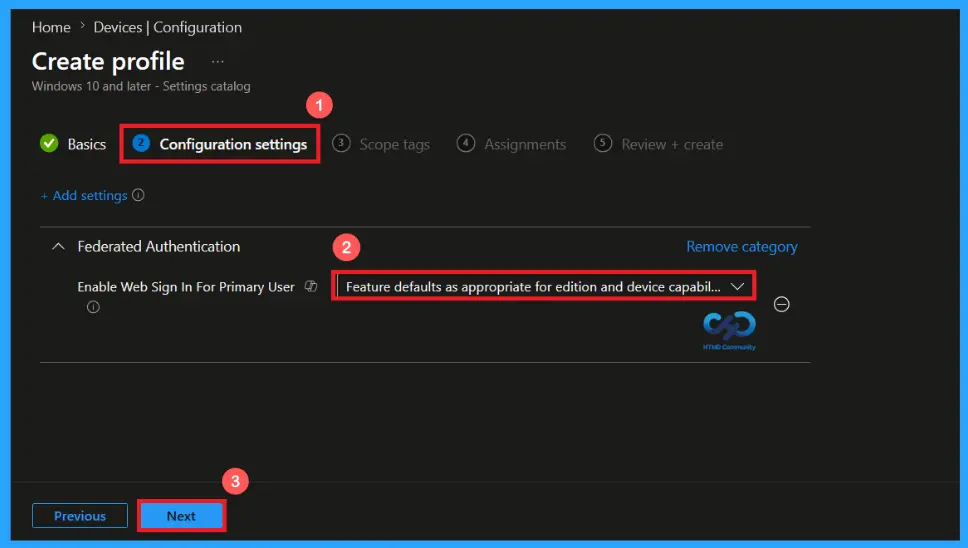Go to the Basics step
The width and height of the screenshot is (968, 548).
86,144
